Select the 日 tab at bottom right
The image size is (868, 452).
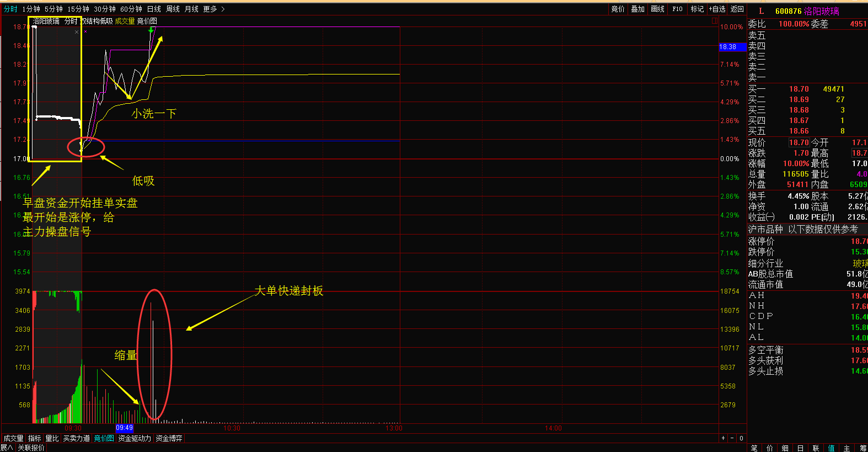[x=801, y=448]
